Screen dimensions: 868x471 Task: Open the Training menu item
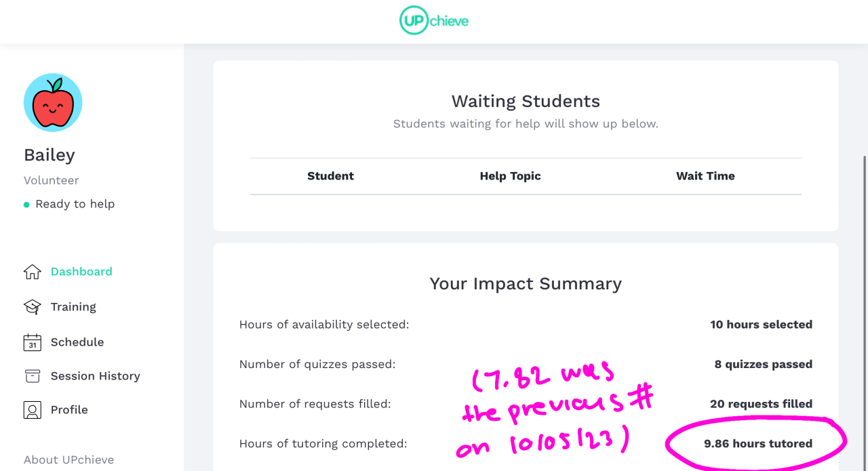click(73, 307)
